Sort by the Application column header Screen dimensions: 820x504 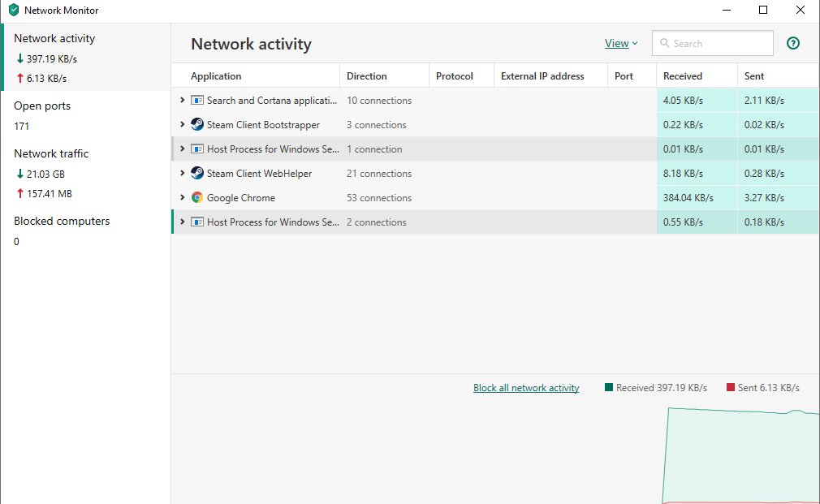pyautogui.click(x=216, y=76)
